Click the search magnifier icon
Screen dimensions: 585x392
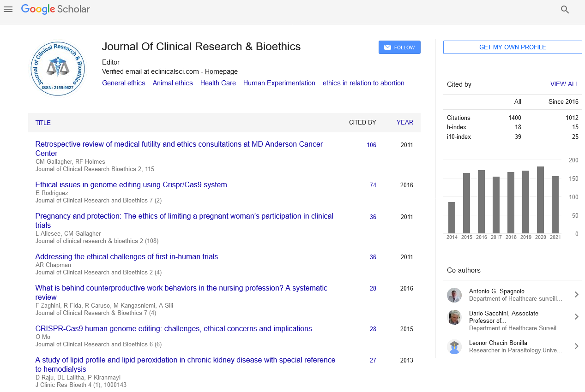click(565, 10)
